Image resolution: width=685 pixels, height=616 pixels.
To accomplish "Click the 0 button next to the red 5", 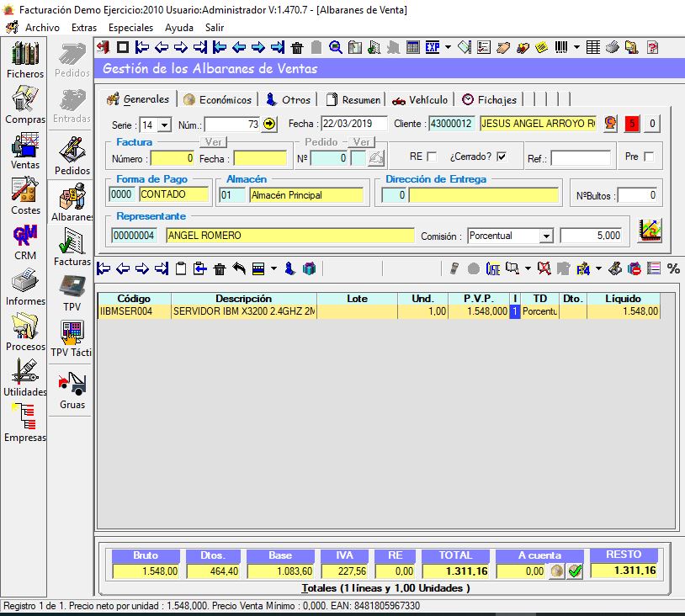I will point(652,123).
